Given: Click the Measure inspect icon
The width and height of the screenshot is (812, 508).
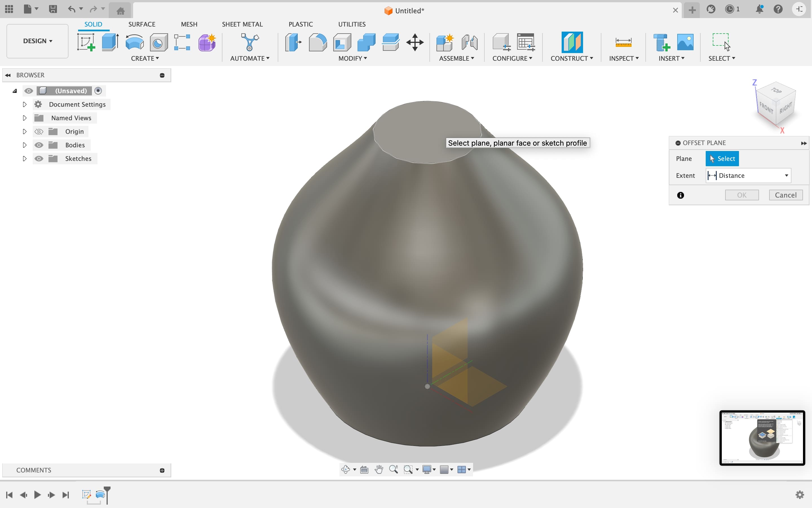Looking at the screenshot, I should pos(623,42).
